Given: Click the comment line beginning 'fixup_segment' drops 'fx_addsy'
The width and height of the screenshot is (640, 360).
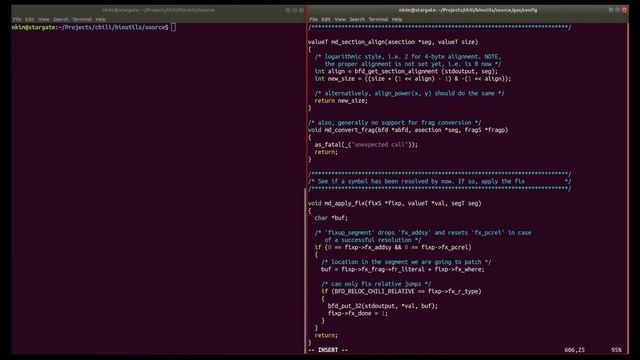Looking at the screenshot, I should pyautogui.click(x=423, y=233).
